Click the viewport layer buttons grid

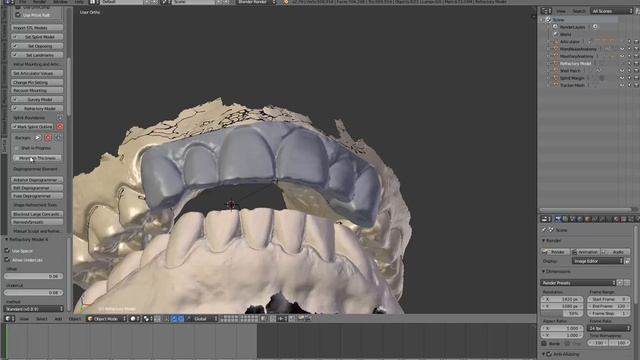click(240, 319)
